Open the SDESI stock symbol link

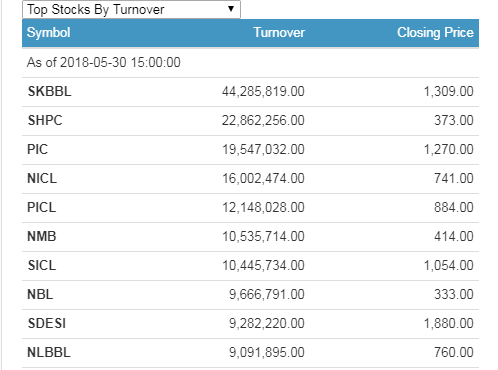(x=46, y=323)
